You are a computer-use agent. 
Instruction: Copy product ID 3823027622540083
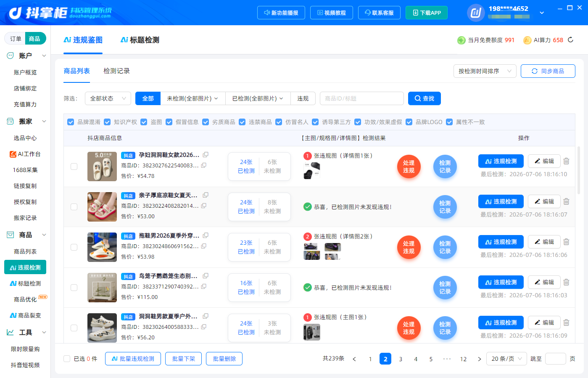point(204,165)
